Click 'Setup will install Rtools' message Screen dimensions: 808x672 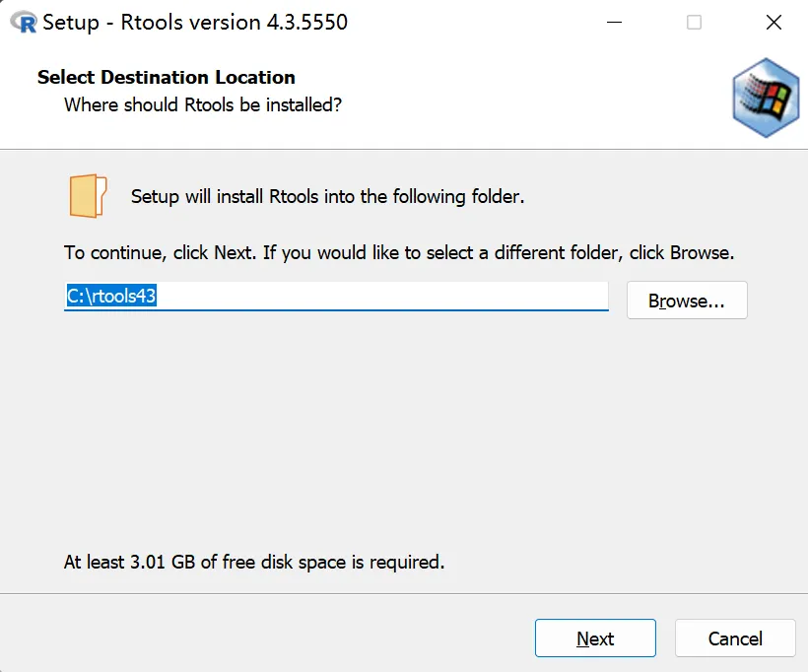click(x=328, y=196)
